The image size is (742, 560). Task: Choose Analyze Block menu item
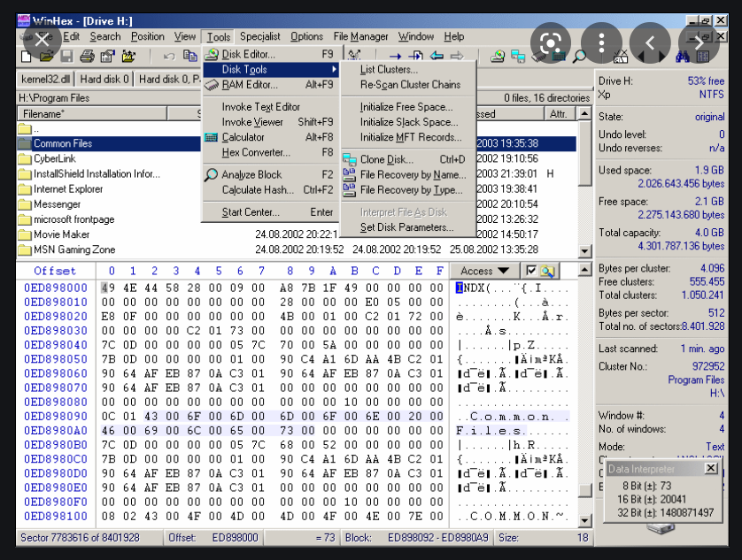271,174
